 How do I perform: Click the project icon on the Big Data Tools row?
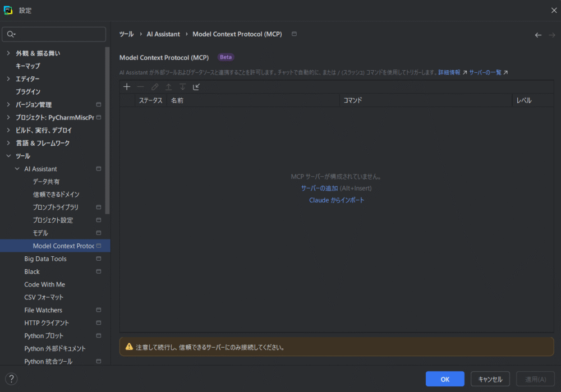click(99, 259)
